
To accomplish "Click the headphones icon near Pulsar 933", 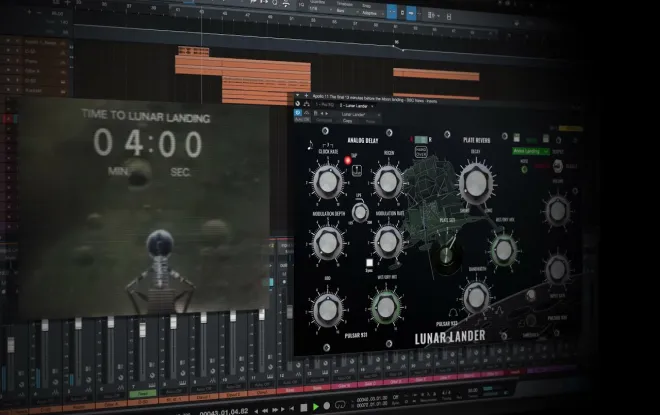I will coord(453,314).
